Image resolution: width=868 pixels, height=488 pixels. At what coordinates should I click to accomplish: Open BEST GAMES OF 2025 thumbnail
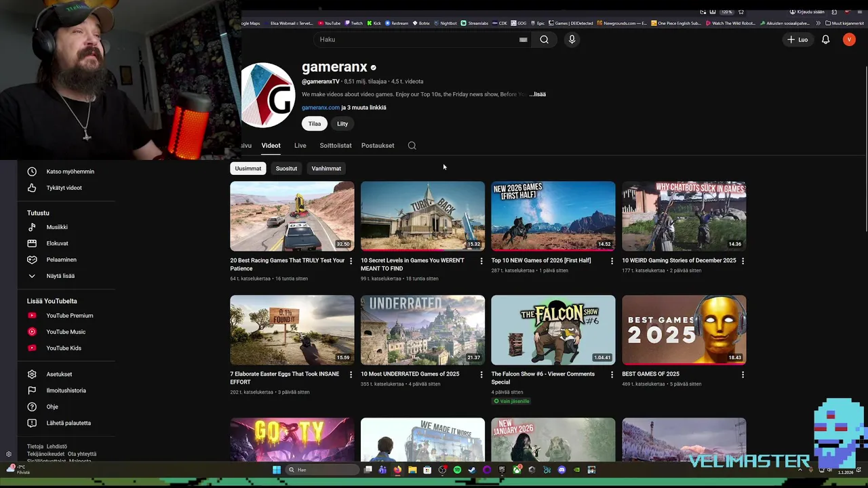[684, 330]
